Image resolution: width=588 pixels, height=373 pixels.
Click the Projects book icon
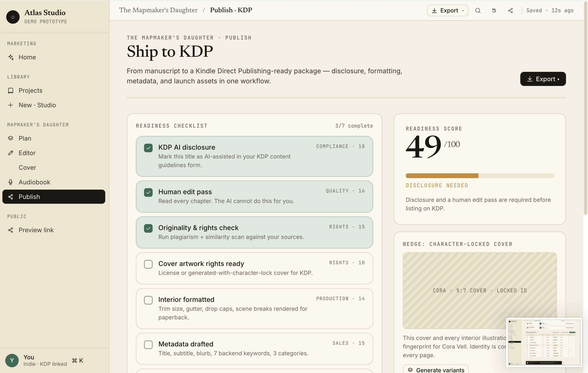pyautogui.click(x=11, y=90)
